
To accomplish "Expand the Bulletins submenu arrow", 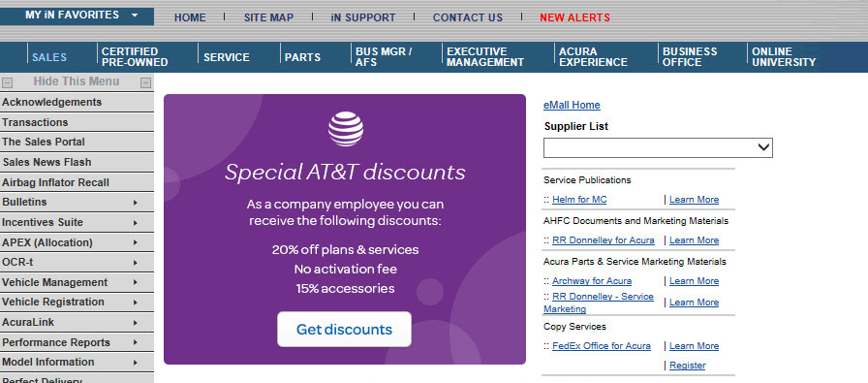I will [135, 203].
